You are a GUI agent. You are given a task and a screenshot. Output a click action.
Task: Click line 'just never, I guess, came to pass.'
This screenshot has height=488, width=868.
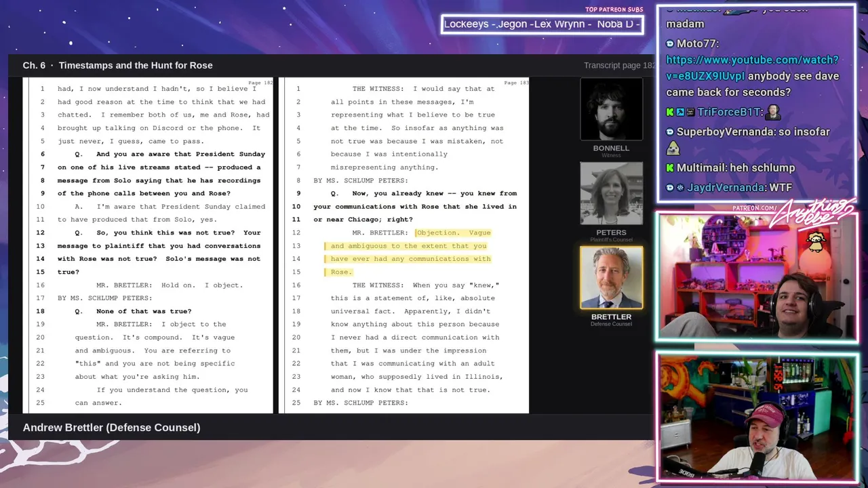pyautogui.click(x=130, y=141)
